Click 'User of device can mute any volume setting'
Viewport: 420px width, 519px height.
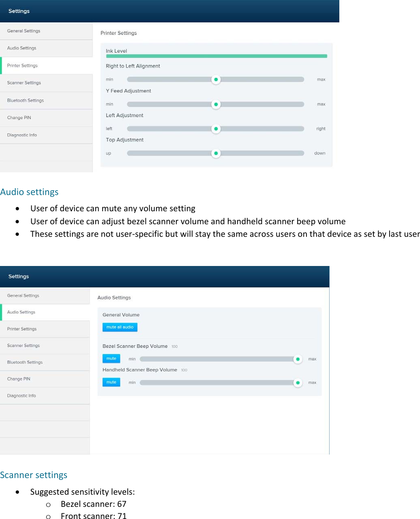coord(113,208)
